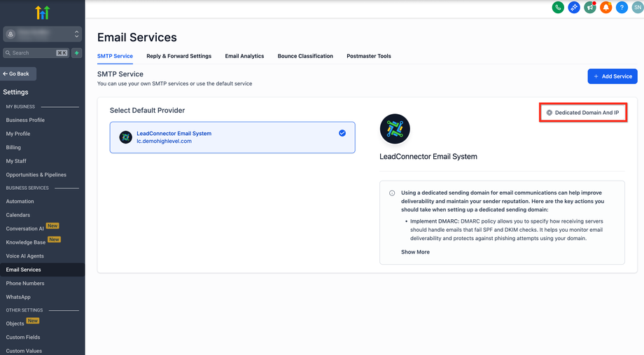The height and width of the screenshot is (355, 644).
Task: Open the orange notifications bell
Action: coord(605,8)
